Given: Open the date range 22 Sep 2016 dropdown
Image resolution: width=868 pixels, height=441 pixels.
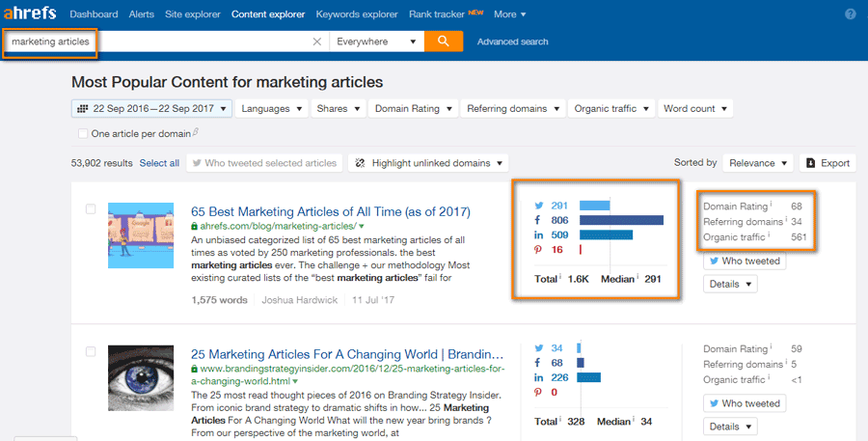Looking at the screenshot, I should coord(151,109).
